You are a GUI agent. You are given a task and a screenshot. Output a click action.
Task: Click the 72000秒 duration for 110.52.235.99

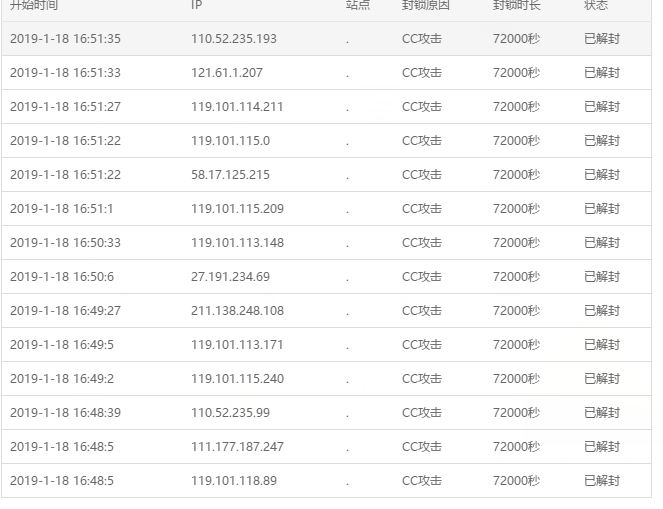point(516,413)
